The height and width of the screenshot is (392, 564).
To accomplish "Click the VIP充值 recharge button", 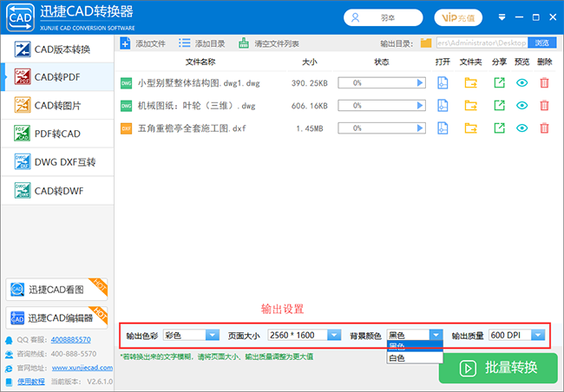I will pos(458,17).
